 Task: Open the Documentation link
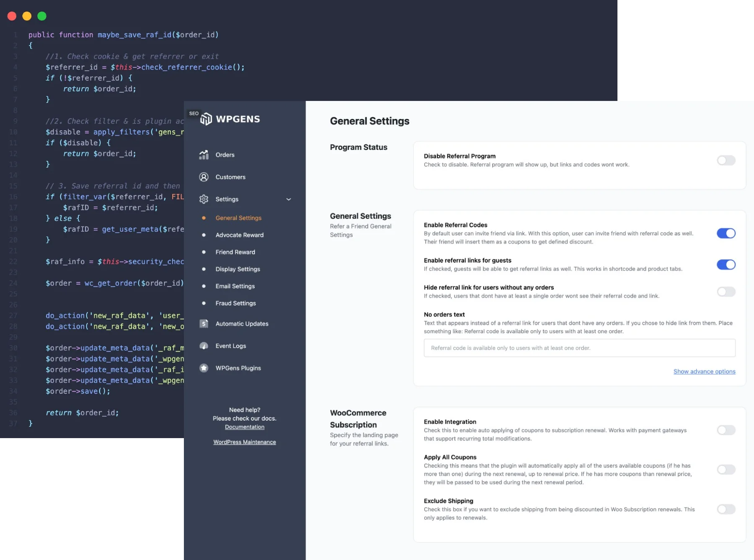[x=245, y=427]
